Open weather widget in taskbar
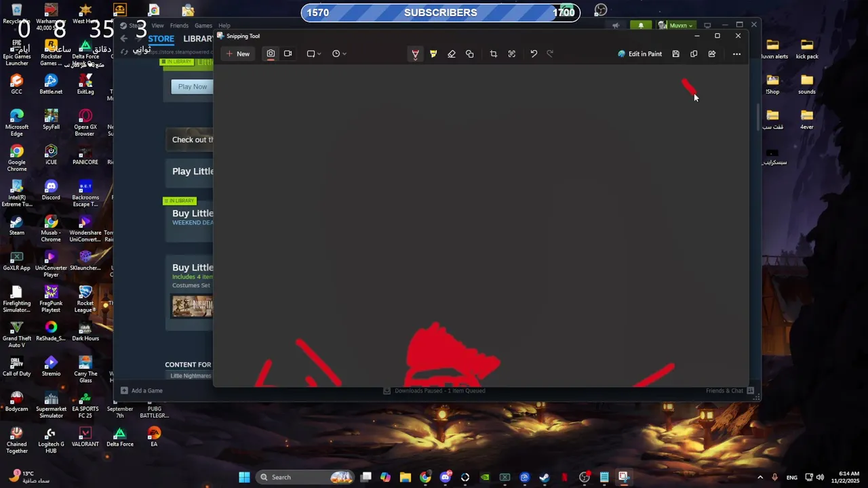 (x=31, y=477)
